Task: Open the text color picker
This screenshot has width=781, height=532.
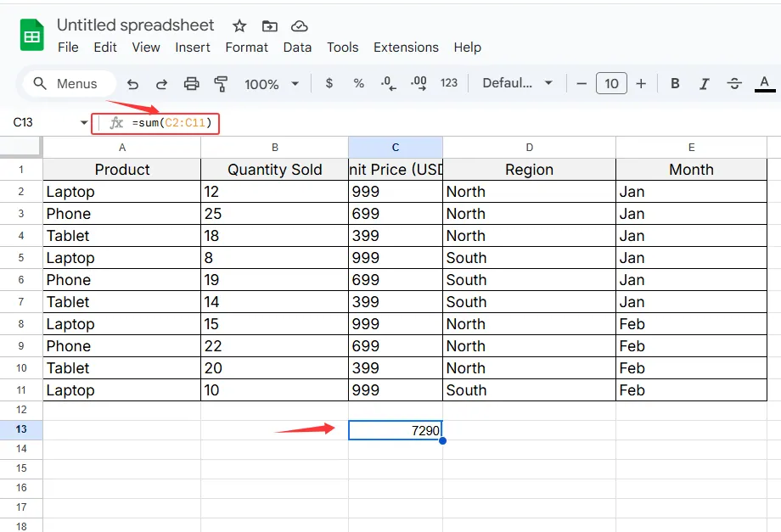Action: pos(765,83)
